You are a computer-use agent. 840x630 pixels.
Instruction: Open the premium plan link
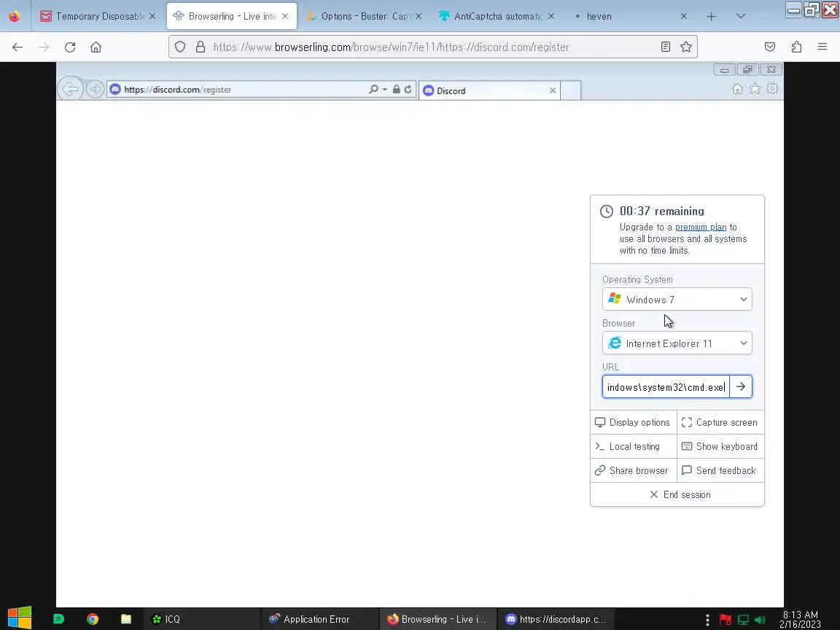(701, 227)
